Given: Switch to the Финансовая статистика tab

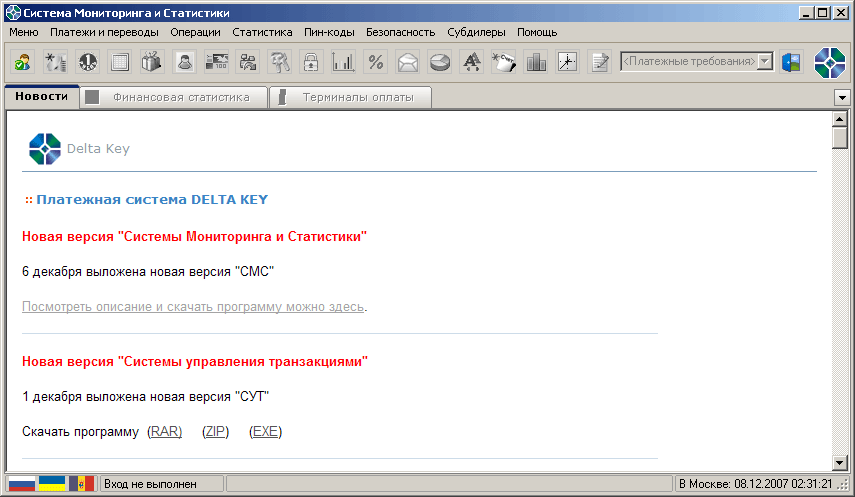Looking at the screenshot, I should click(180, 97).
